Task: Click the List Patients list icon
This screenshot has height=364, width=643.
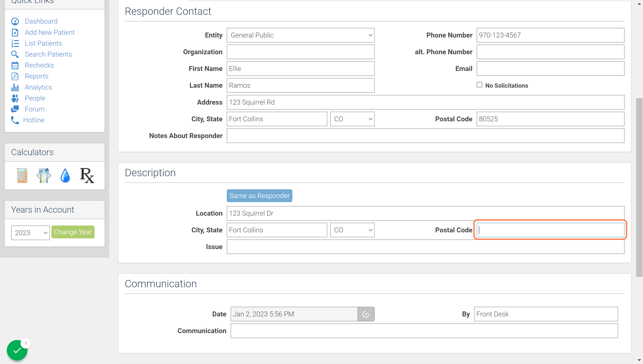Action: tap(15, 44)
